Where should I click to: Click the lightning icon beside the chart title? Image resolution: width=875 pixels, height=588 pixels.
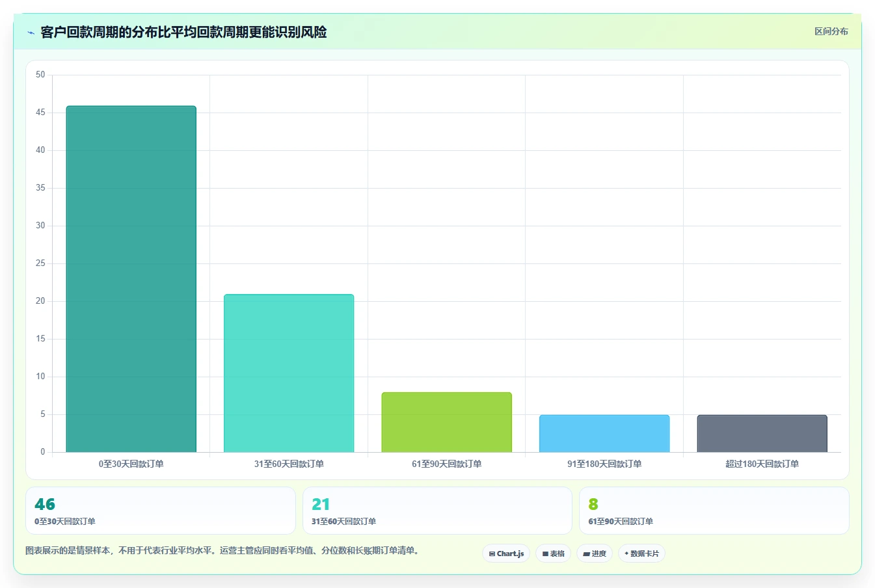(31, 32)
